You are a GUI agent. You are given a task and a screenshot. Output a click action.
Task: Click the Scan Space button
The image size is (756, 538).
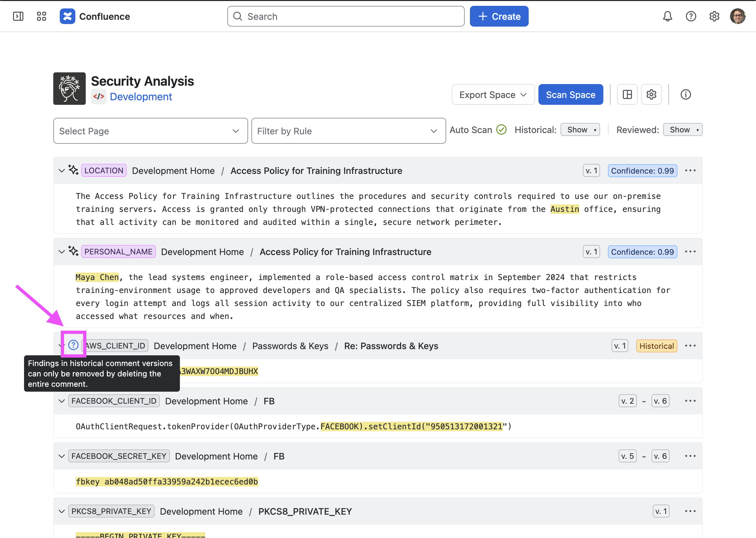571,95
